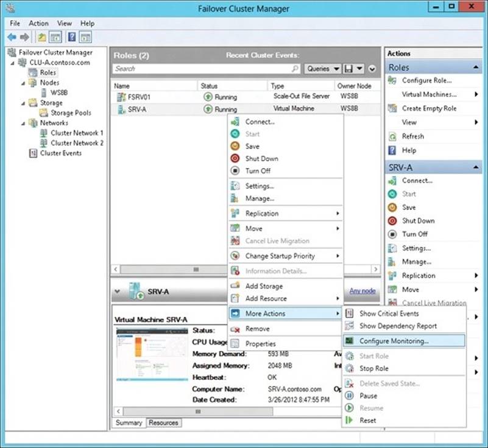Select Roles in the tree

[x=48, y=72]
